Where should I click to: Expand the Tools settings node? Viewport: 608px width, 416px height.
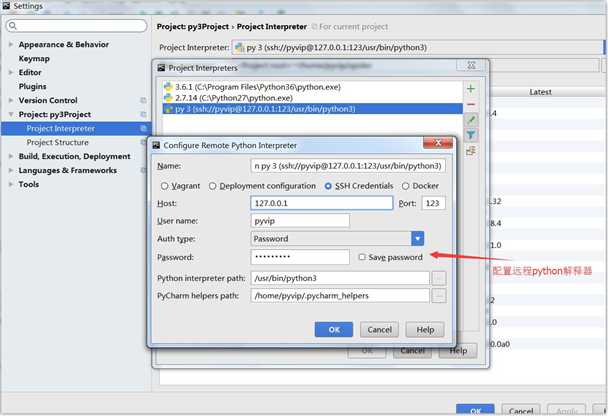coord(11,184)
